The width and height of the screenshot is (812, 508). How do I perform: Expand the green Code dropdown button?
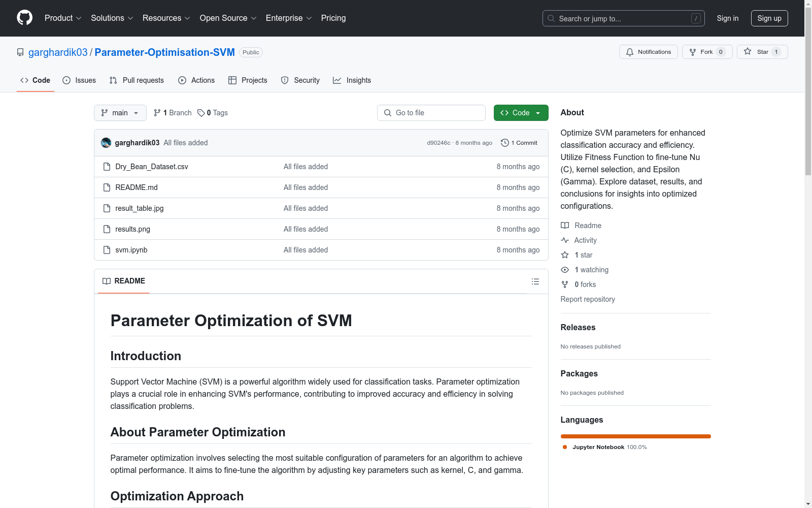coord(521,113)
